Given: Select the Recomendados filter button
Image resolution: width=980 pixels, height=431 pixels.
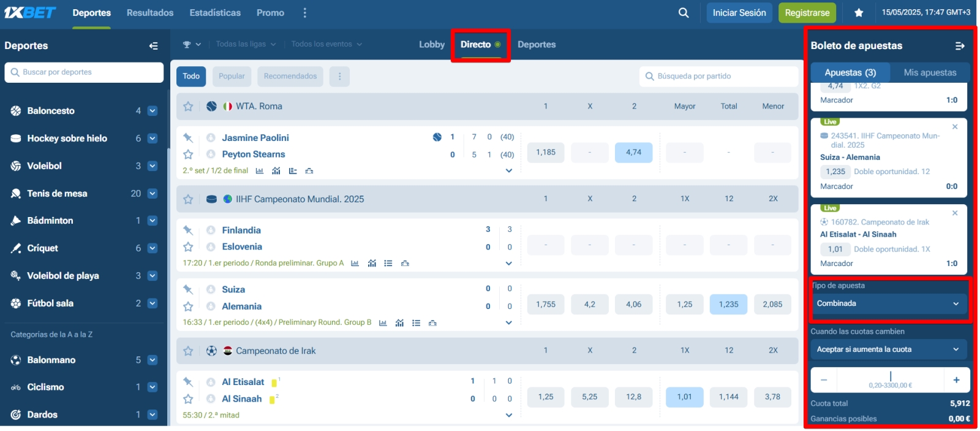Looking at the screenshot, I should 290,77.
